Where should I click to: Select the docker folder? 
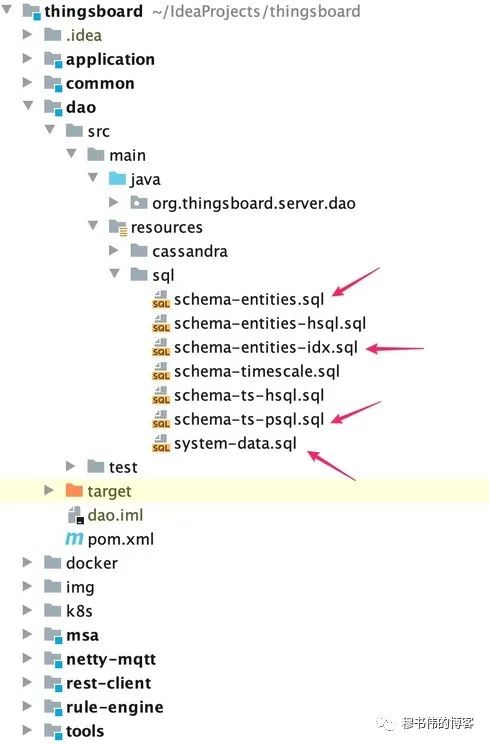pyautogui.click(x=92, y=563)
